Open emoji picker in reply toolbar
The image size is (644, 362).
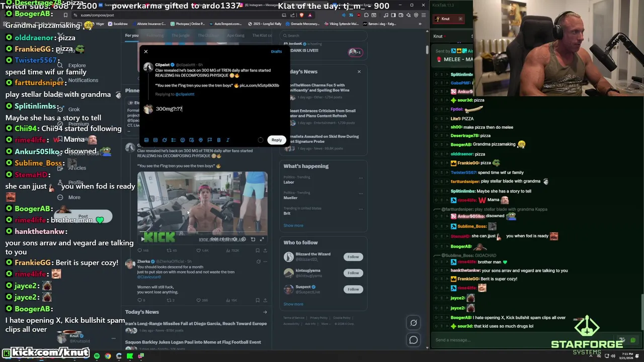(183, 140)
